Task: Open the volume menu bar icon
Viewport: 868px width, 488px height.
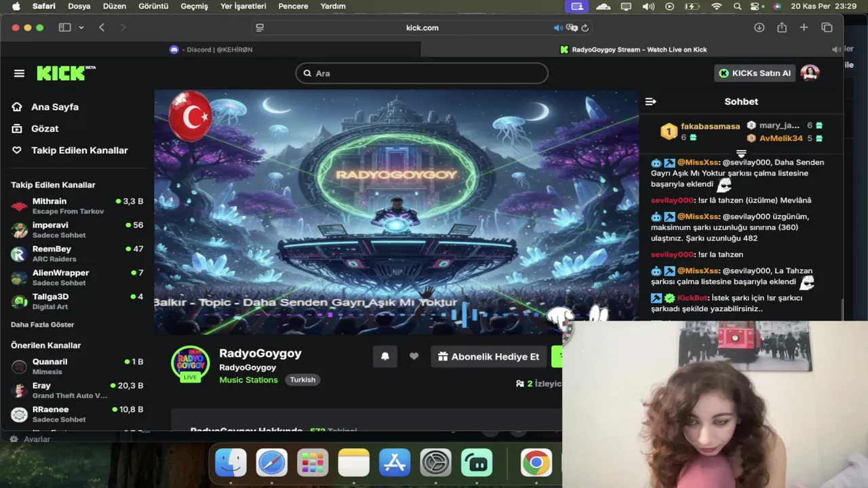Action: click(x=648, y=6)
